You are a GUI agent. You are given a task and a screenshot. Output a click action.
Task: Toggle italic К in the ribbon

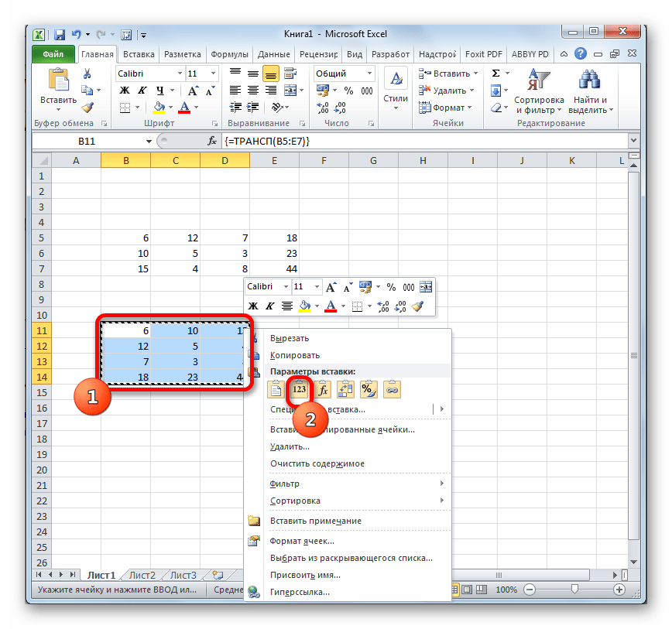[142, 91]
